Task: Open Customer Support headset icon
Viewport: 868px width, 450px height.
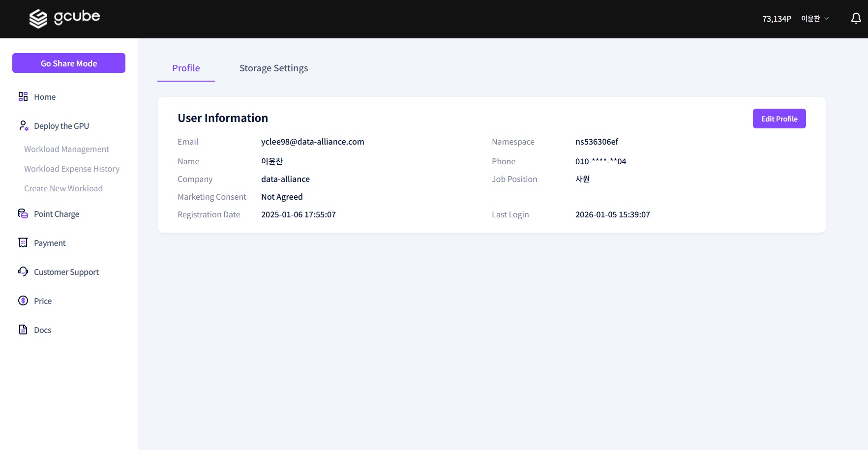Action: pos(23,271)
